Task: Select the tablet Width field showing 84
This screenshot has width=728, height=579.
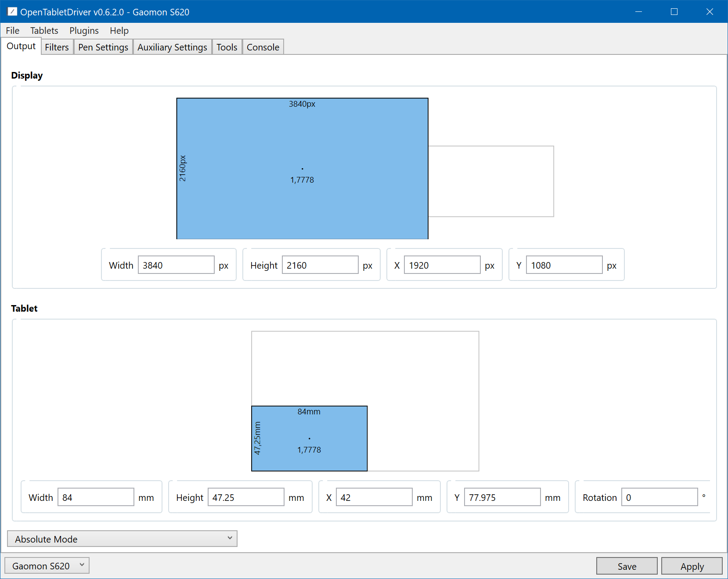Action: [x=96, y=497]
